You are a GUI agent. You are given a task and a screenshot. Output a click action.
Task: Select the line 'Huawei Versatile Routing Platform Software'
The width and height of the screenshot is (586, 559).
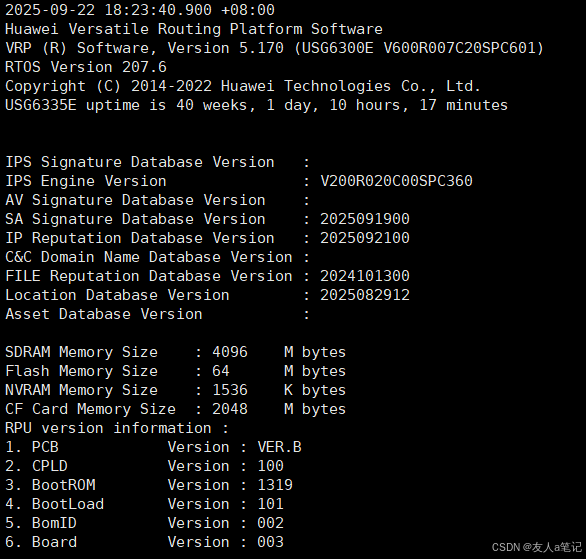[194, 29]
